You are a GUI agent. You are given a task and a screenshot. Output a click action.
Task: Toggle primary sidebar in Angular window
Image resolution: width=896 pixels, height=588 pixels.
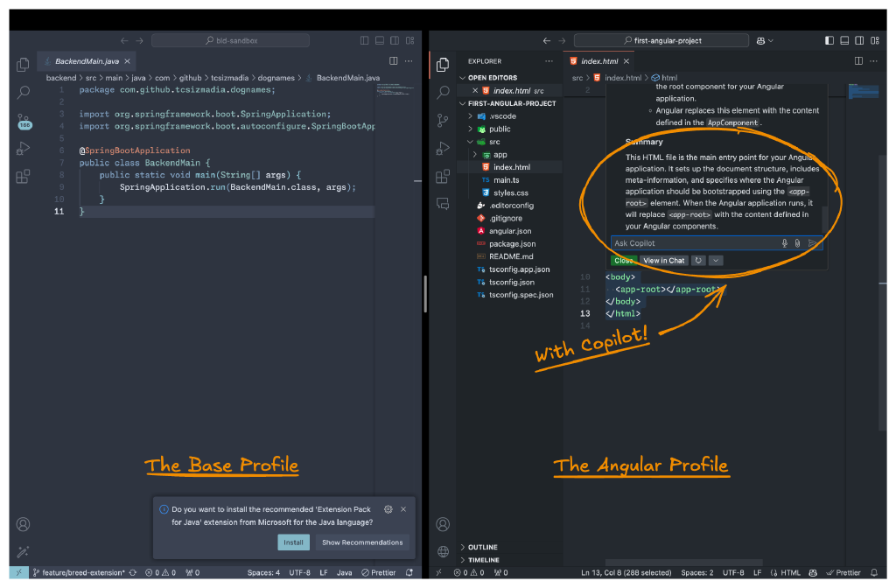pyautogui.click(x=830, y=40)
